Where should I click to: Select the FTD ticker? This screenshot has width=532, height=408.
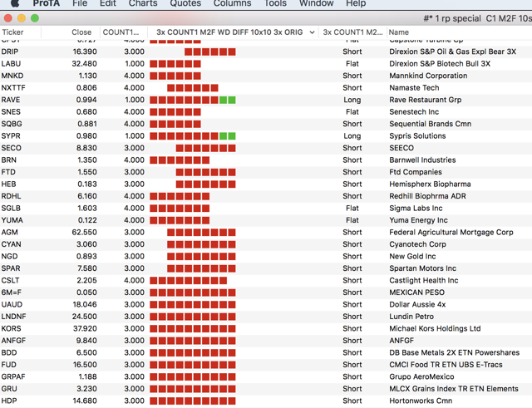[8, 172]
